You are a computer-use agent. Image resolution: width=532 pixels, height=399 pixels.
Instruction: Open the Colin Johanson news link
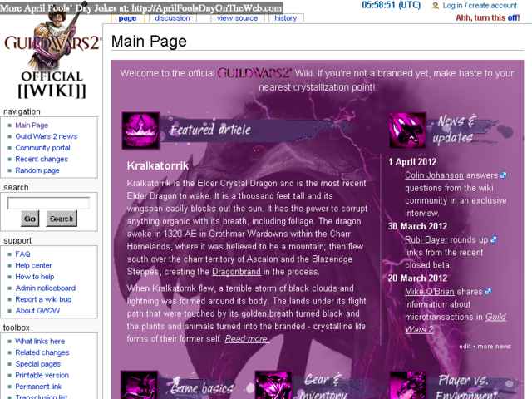(x=434, y=175)
